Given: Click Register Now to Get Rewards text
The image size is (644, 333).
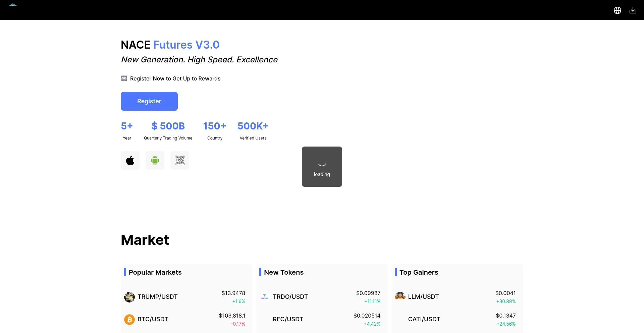Looking at the screenshot, I should [x=175, y=78].
